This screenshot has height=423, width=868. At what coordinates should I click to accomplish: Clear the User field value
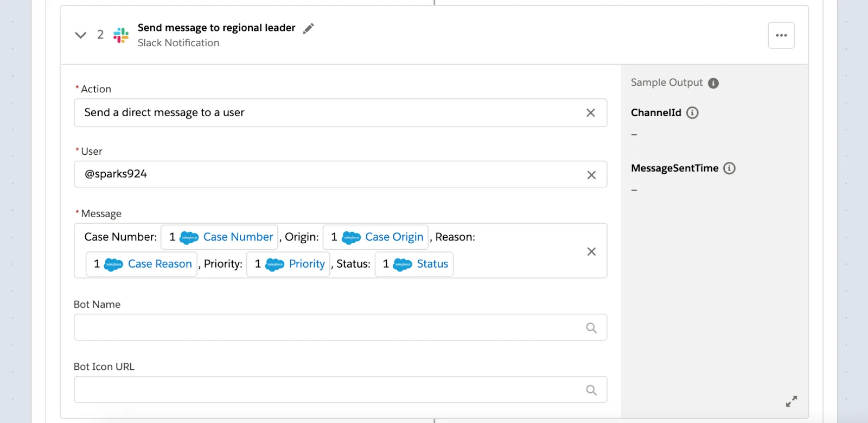pos(591,175)
